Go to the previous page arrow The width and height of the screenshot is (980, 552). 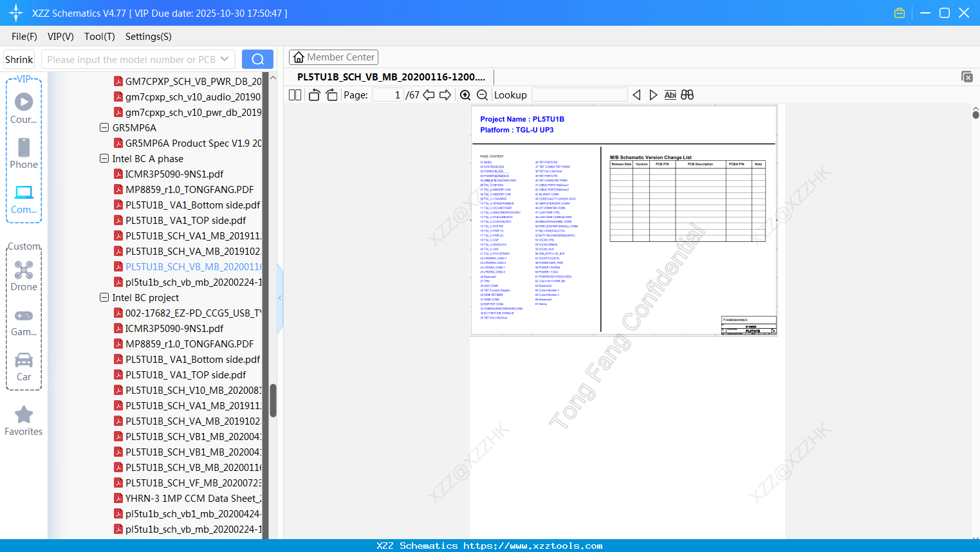[429, 95]
